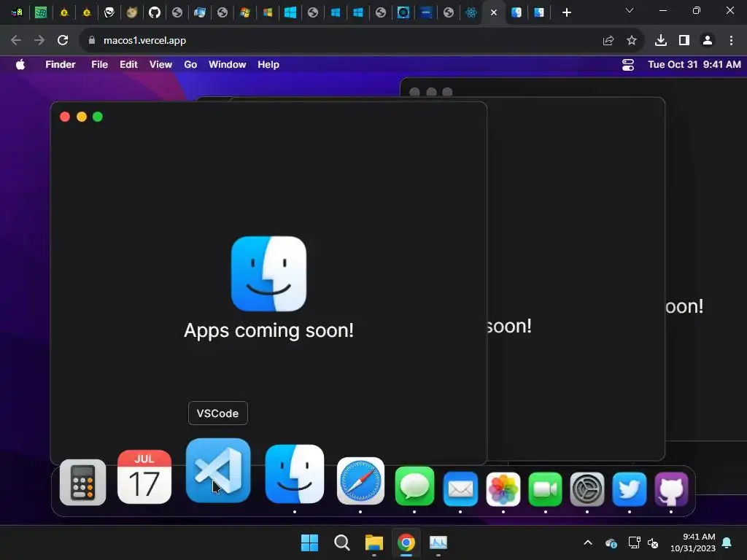Expand the tab search dropdown
Viewport: 747px width, 560px height.
[630, 10]
